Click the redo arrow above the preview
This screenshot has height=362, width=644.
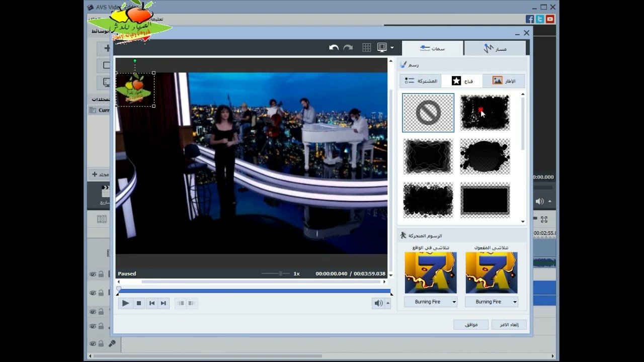(348, 48)
